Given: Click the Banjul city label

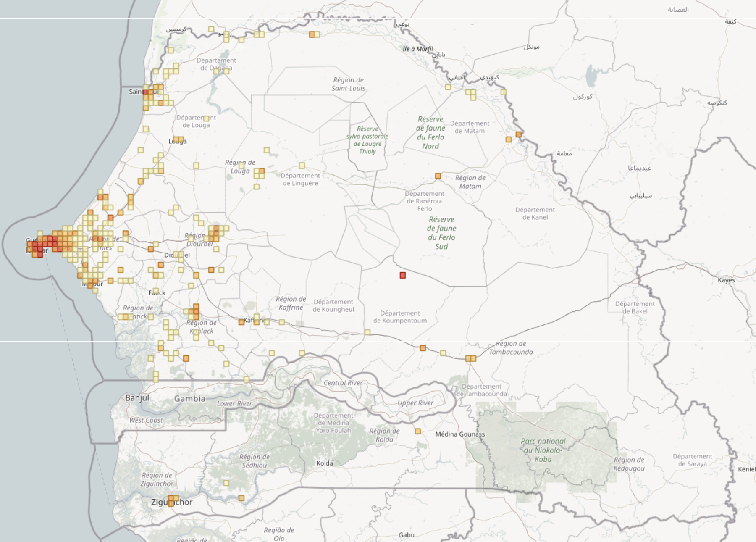Looking at the screenshot, I should (137, 397).
